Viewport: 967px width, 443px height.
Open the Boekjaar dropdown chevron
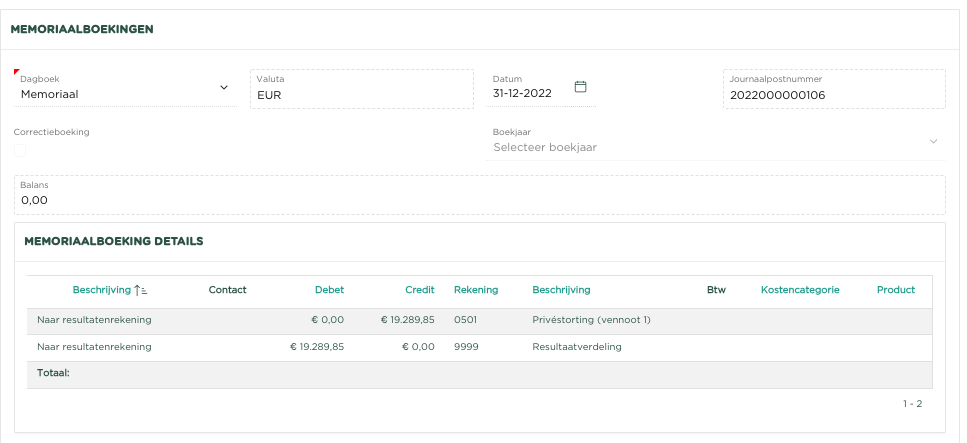point(933,141)
